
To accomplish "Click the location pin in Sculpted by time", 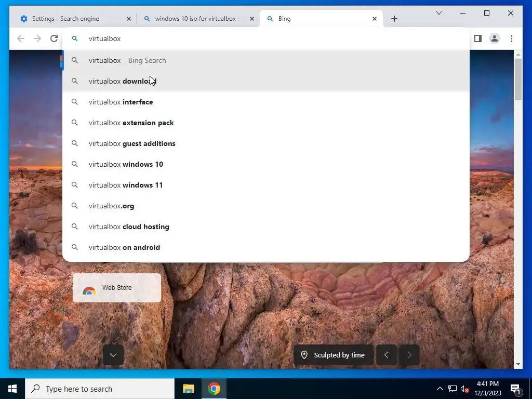I will click(x=304, y=355).
